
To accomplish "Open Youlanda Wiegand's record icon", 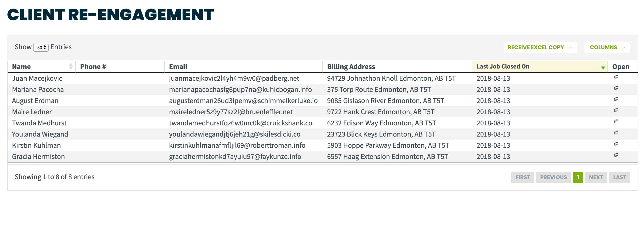I will [616, 132].
